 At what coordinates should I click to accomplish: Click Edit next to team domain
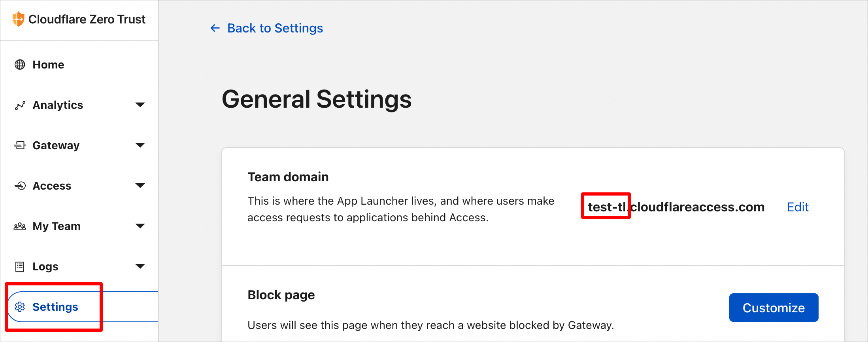(798, 207)
